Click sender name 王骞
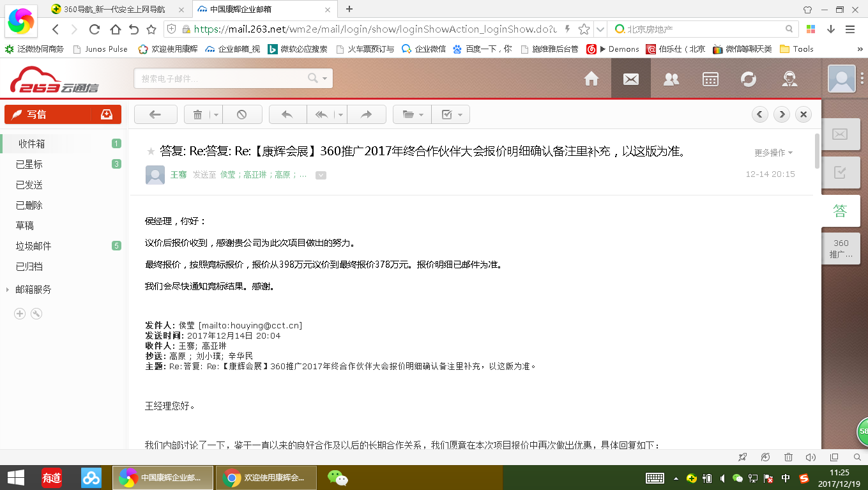This screenshot has width=868, height=490. pos(178,174)
